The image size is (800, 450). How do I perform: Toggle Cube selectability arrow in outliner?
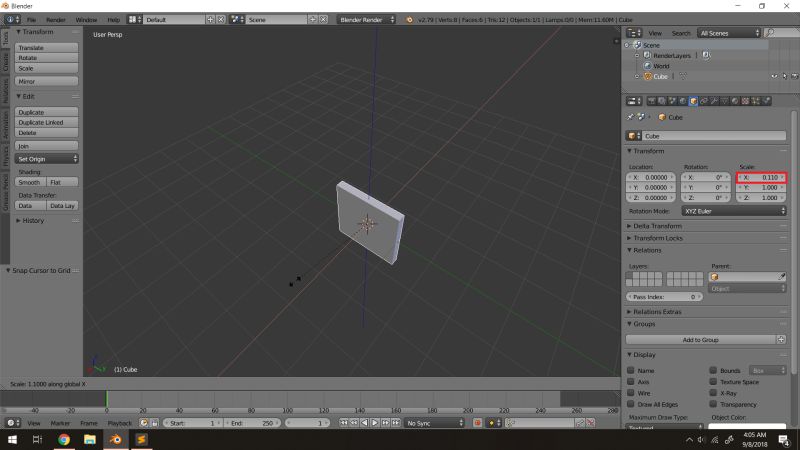click(x=785, y=76)
